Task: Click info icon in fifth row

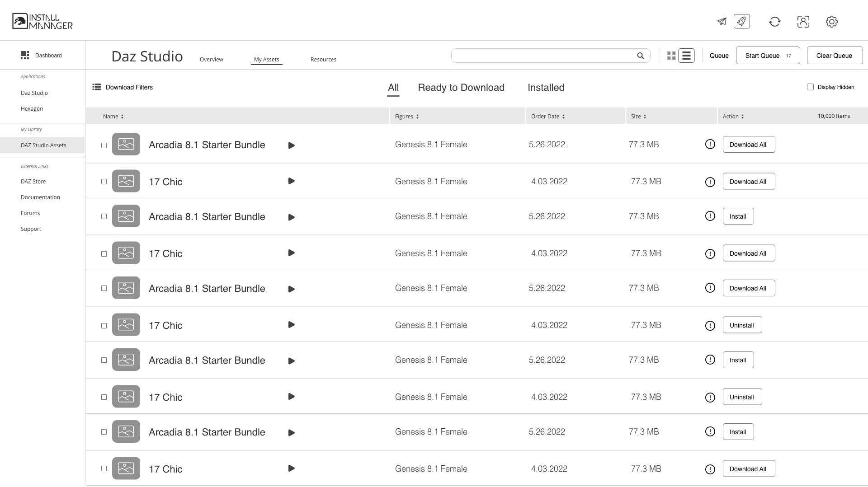Action: pos(710,288)
